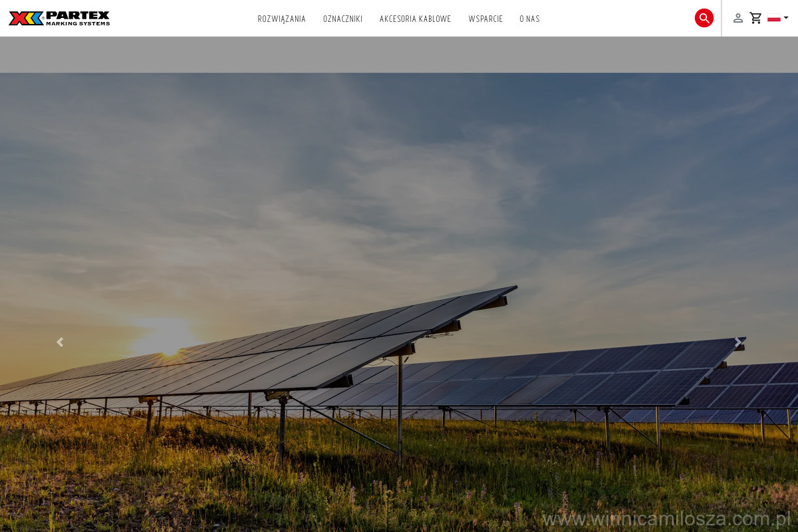Click the colorful Partex logo emblem

[26, 18]
